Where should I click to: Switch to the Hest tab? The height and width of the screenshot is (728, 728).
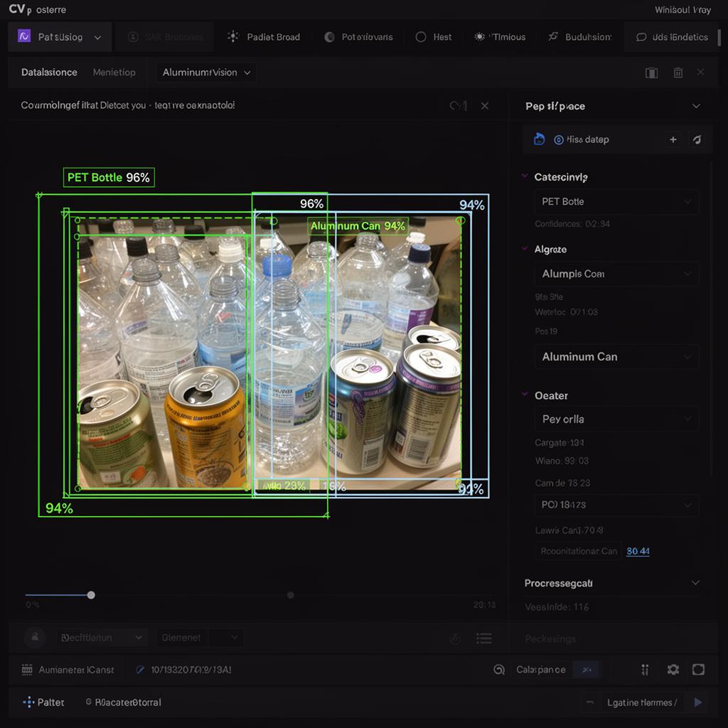tap(434, 37)
